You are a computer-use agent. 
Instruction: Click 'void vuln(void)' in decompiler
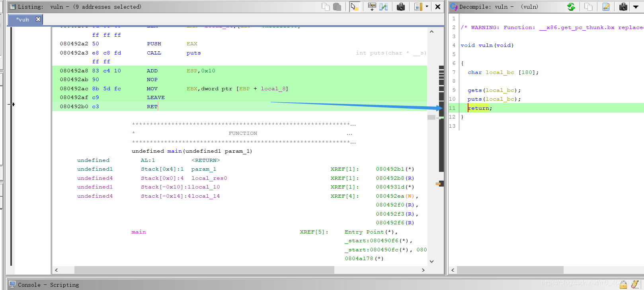tap(487, 45)
